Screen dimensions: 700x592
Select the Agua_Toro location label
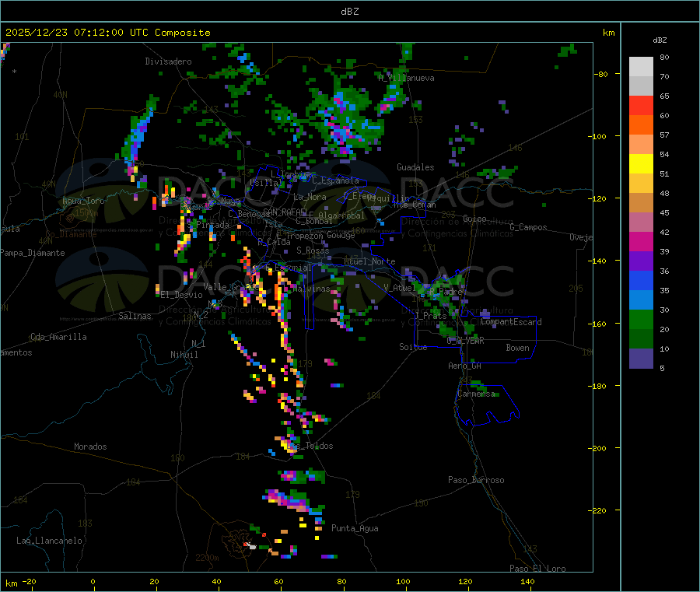pyautogui.click(x=83, y=201)
